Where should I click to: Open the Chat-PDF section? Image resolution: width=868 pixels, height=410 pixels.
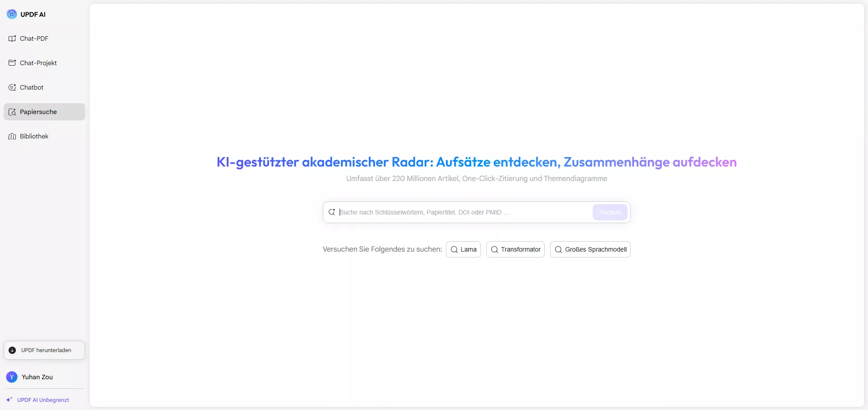pyautogui.click(x=44, y=38)
